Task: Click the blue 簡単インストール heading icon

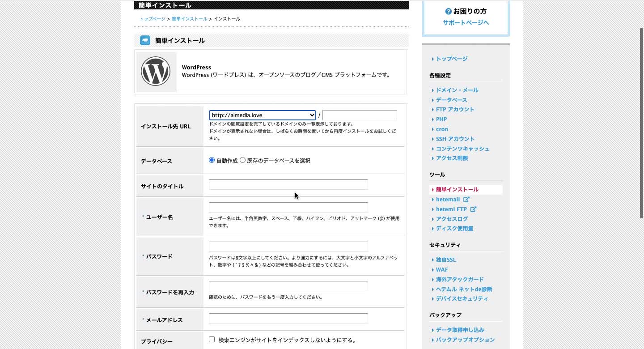Action: click(x=145, y=40)
